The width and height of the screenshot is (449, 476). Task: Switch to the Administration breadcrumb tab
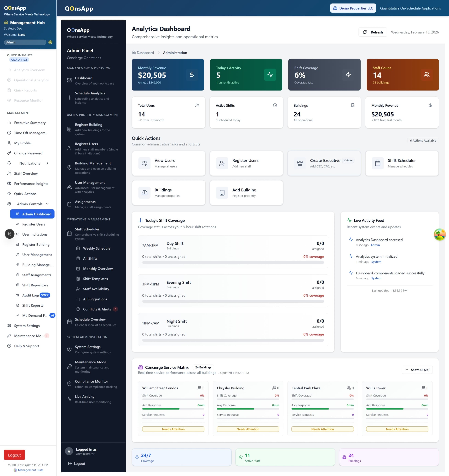click(x=175, y=52)
